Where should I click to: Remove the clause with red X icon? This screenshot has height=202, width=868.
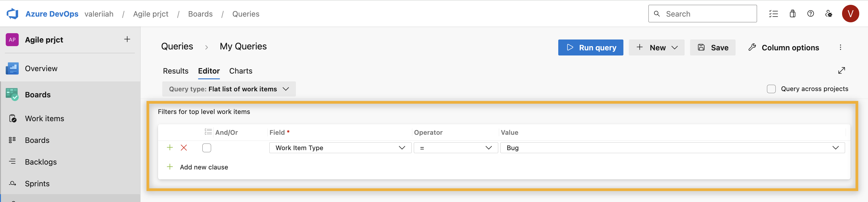pos(184,148)
